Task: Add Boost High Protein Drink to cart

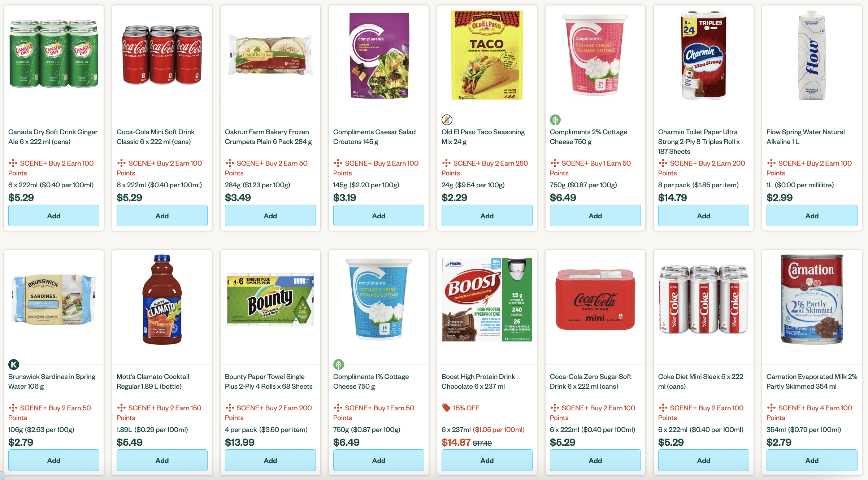Action: 487,461
